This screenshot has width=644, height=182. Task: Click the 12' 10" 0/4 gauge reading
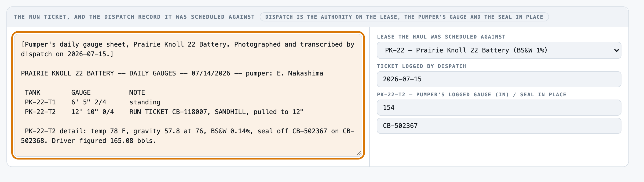(x=93, y=112)
